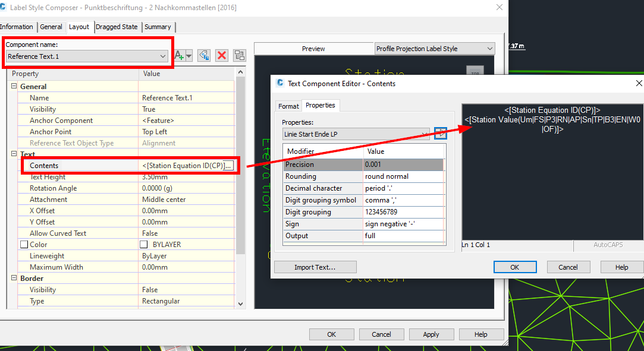
Task: Open the Linie Start Ende LP properties dropdown
Action: tap(426, 133)
